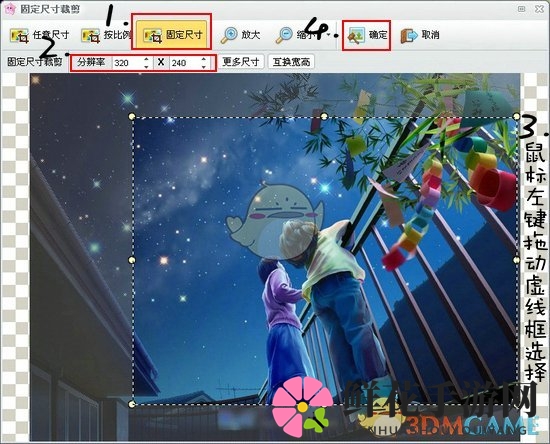Click the 缩小 zoom out magnifier icon

(x=284, y=35)
